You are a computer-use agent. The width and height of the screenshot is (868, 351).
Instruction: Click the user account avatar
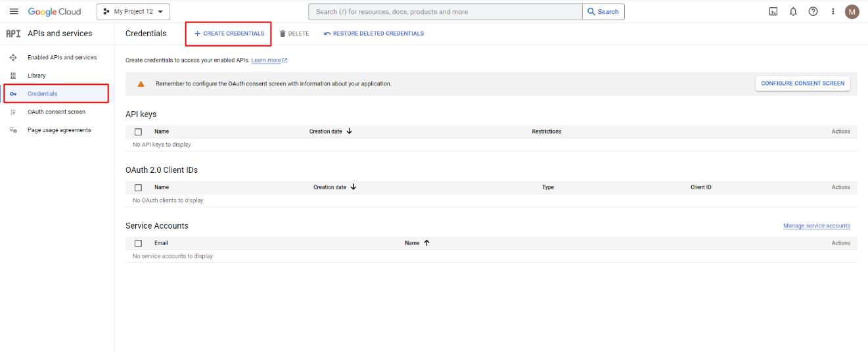[852, 11]
